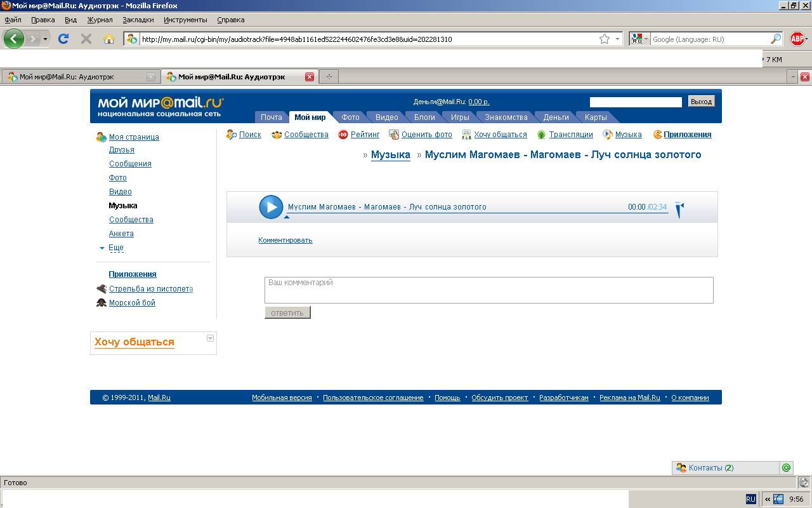
Task: Click the Google search box
Action: pyautogui.click(x=710, y=39)
